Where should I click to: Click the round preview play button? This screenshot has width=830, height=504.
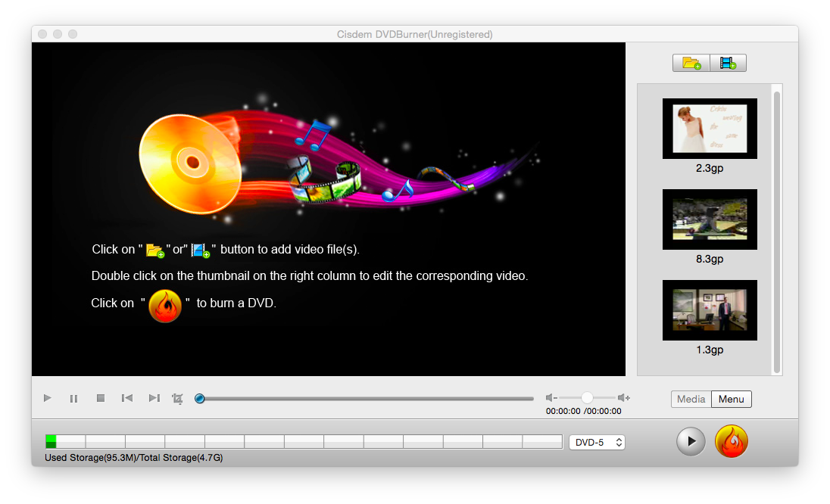691,441
